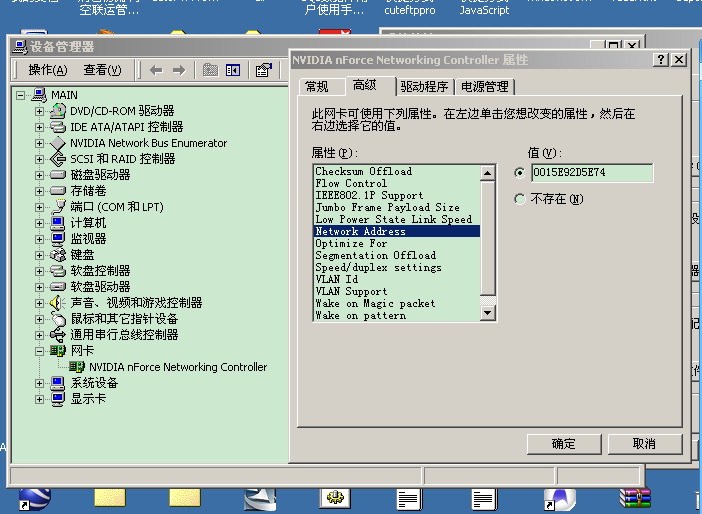The height and width of the screenshot is (514, 702).
Task: Expand the 显示卡 node
Action: (39, 399)
